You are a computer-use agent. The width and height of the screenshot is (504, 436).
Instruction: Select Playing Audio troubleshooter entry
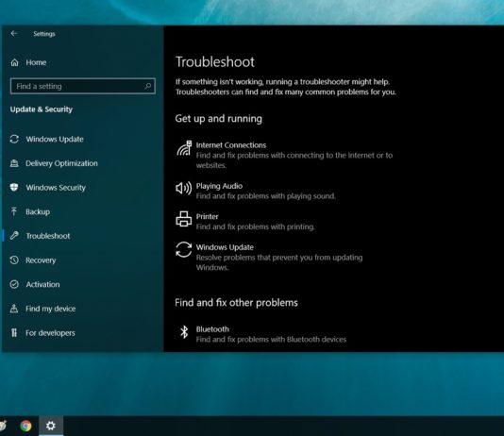[x=256, y=191]
